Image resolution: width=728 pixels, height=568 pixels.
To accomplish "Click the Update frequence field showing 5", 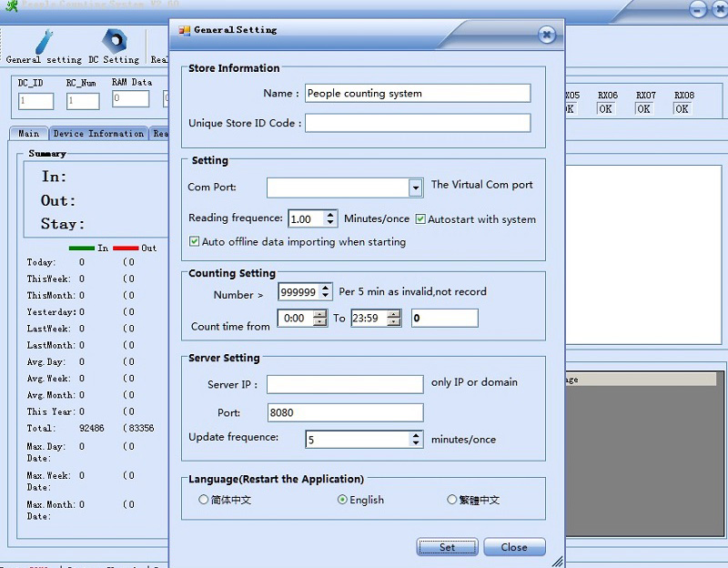I will [x=358, y=440].
